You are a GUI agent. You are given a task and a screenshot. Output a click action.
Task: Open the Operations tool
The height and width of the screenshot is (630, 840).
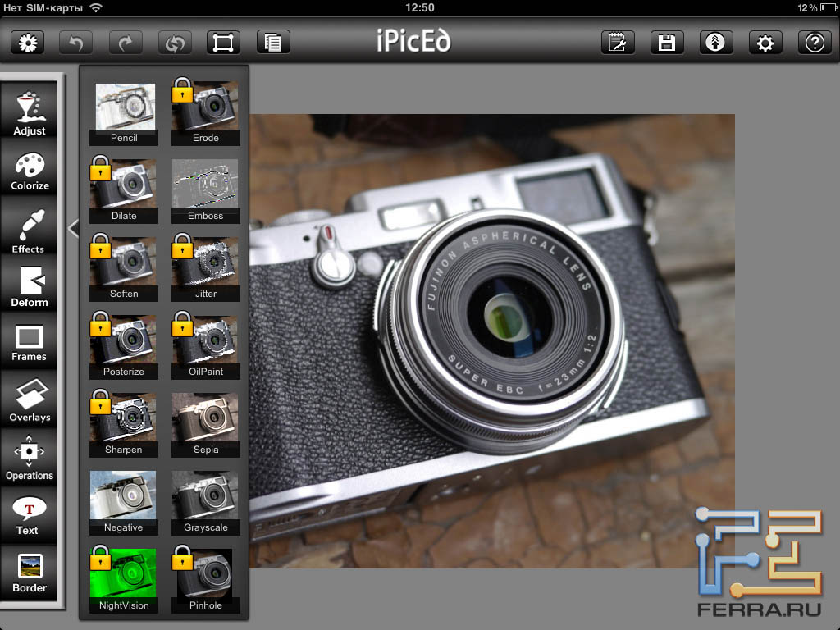coord(30,459)
